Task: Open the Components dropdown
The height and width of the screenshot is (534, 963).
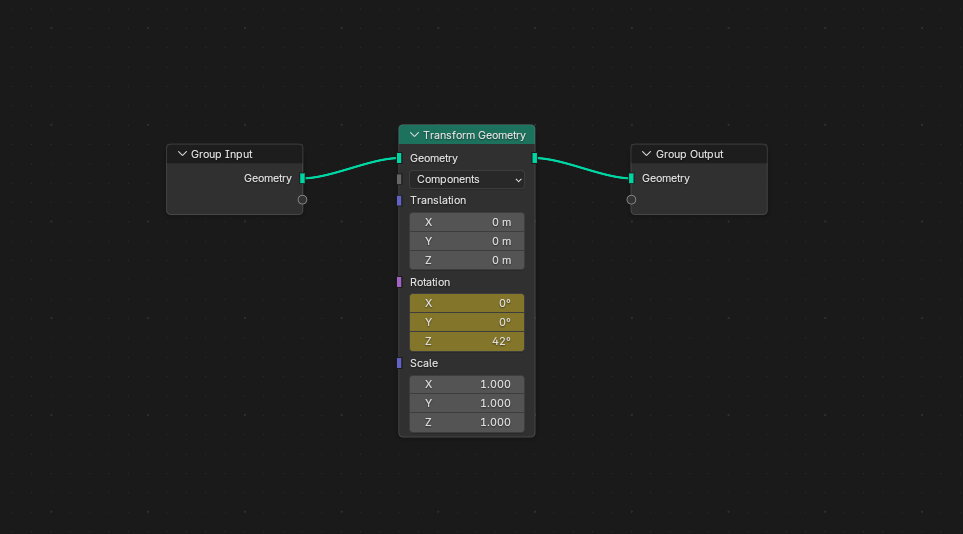Action: pos(467,180)
